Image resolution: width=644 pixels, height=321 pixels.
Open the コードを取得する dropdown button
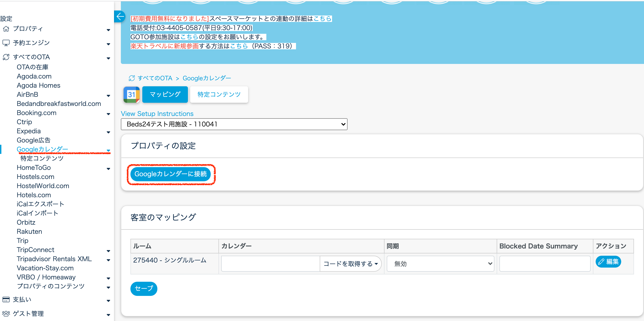click(x=351, y=263)
